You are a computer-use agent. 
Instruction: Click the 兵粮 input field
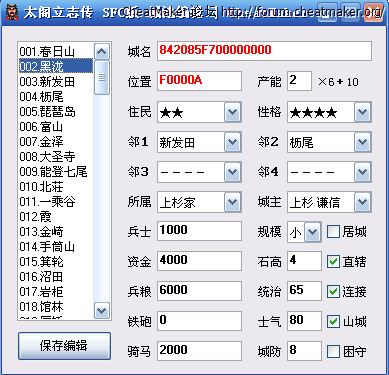point(199,291)
